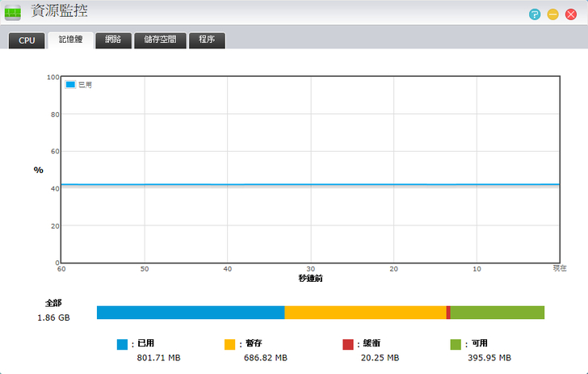588x374 pixels.
Task: Click the 1.86 GB total value
Action: [x=53, y=317]
